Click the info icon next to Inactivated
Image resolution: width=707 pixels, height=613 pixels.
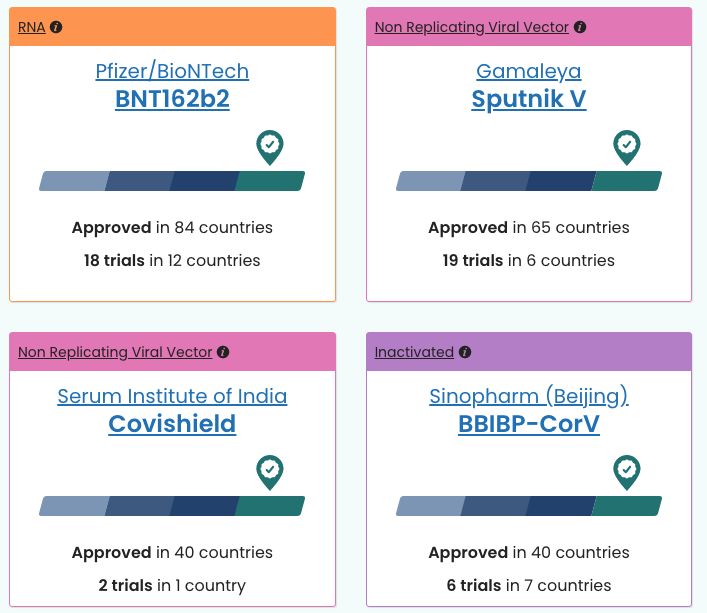[465, 352]
